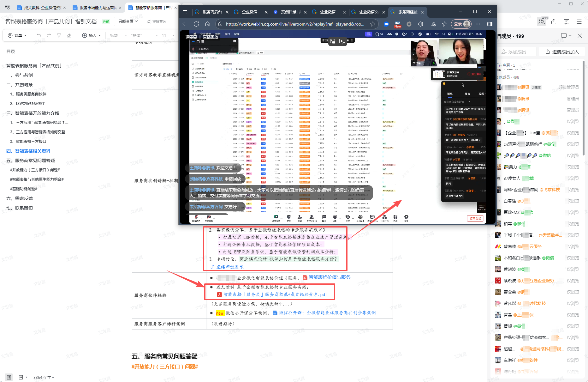View site information lock icon in address bar
The height and width of the screenshot is (382, 588).
[x=220, y=24]
